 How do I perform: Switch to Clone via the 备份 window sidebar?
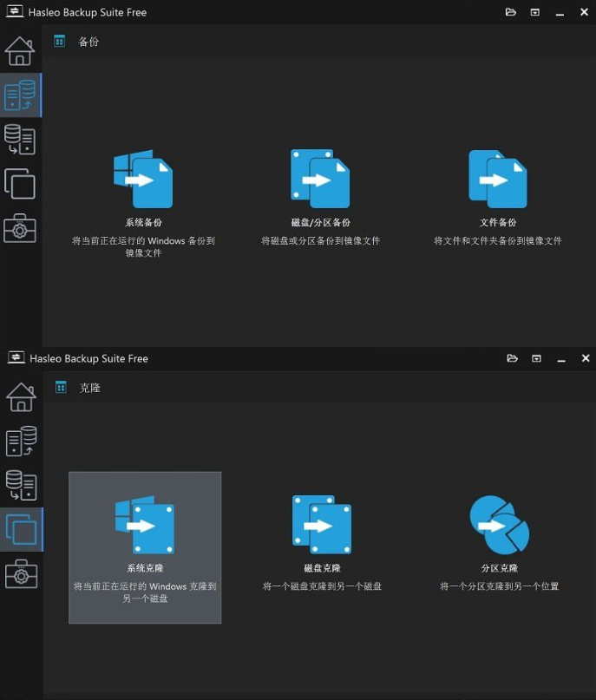(x=20, y=184)
